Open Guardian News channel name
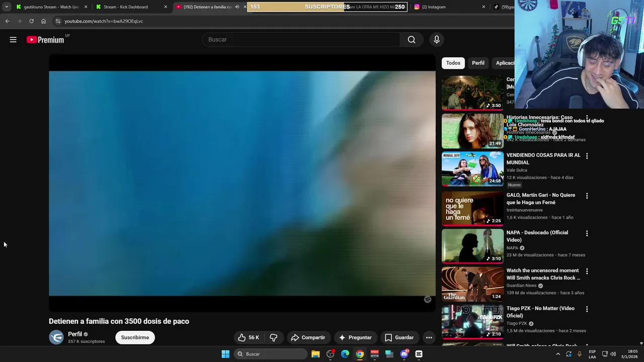Viewport: 644px width, 362px height. [522, 286]
